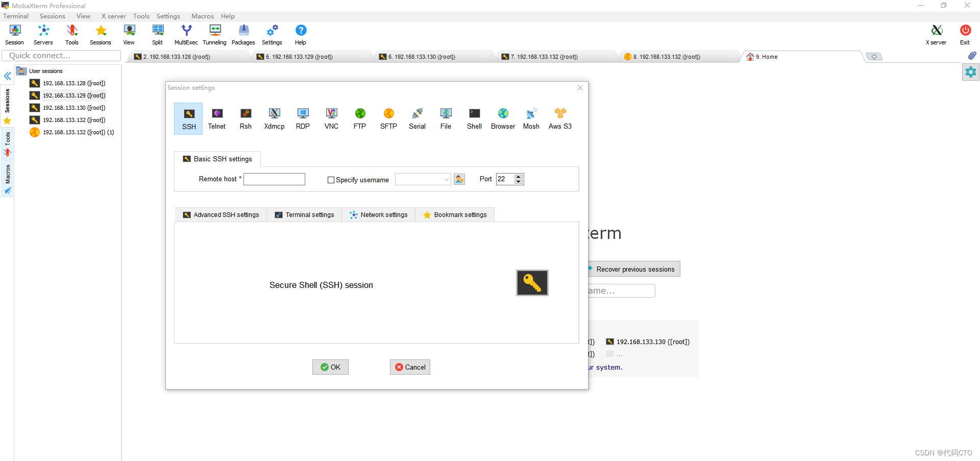Click the Quick connect search box
This screenshot has width=980, height=461.
(x=61, y=56)
